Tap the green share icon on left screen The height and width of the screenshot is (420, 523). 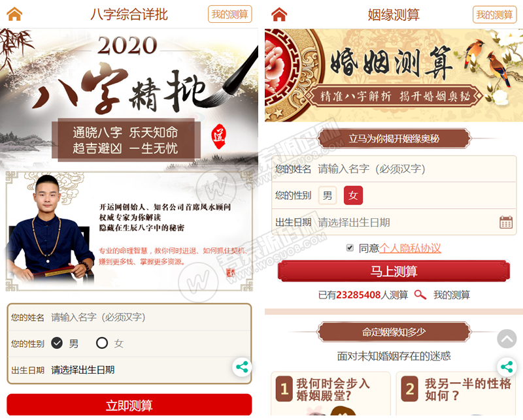(x=242, y=367)
